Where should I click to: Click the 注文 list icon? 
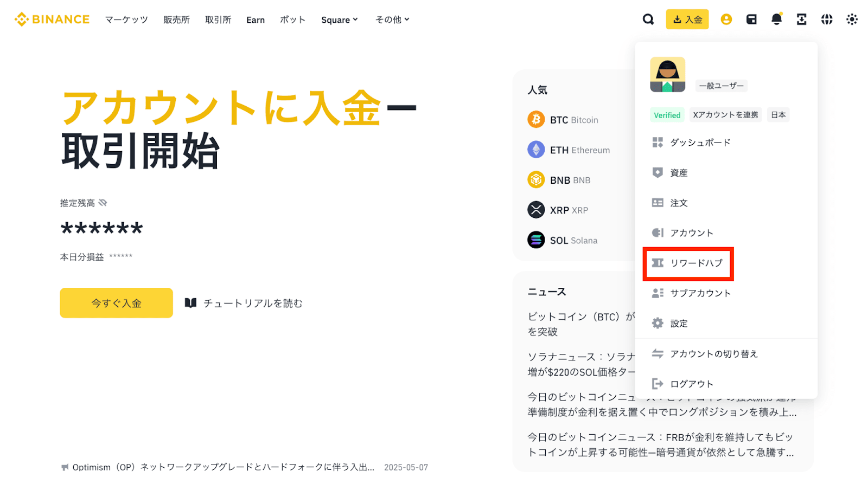(x=658, y=203)
